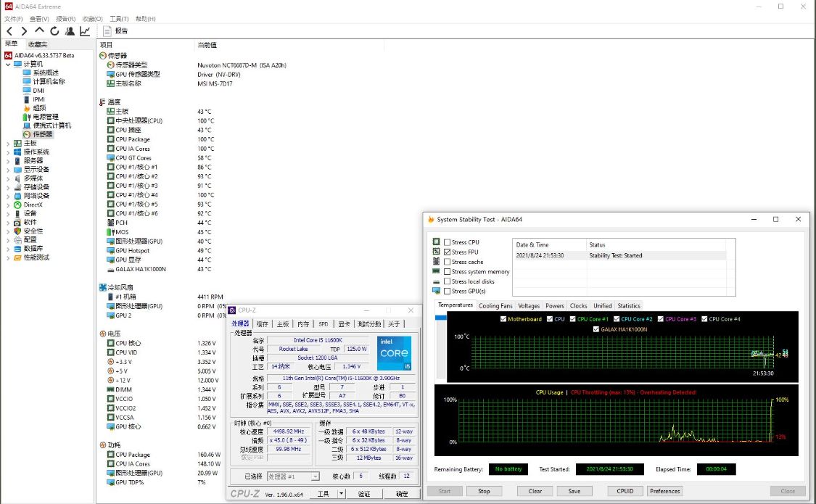
Task: Select the 'Stability Test: Started' log row
Action: [x=619, y=255]
